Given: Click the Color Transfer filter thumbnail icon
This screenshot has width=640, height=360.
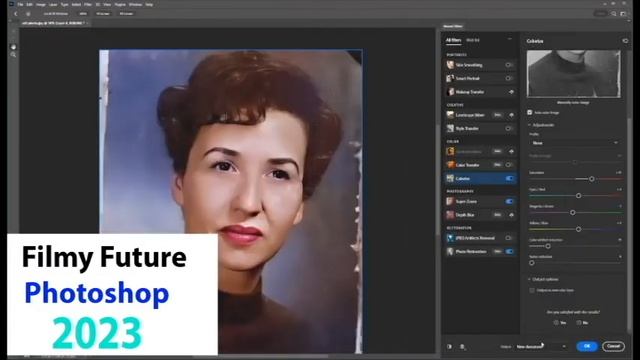Looking at the screenshot, I should [x=450, y=165].
